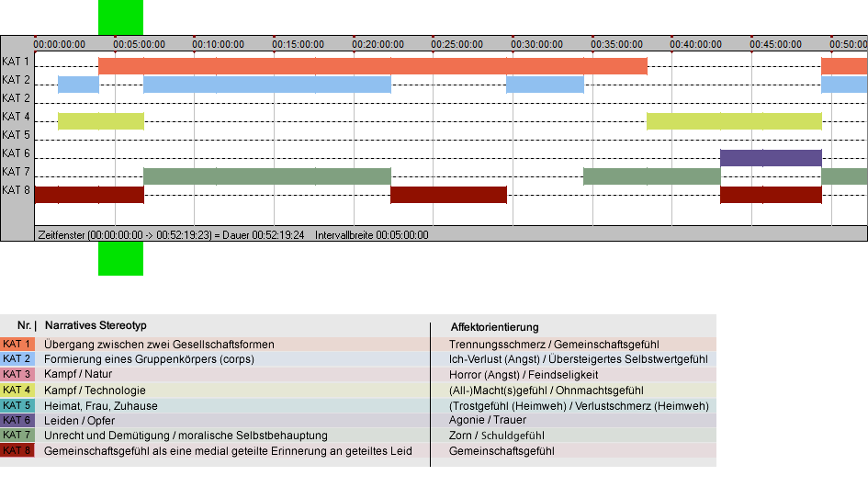Screen dimensions: 868x487
Task: Click the 00:20:00:00 time ruler label
Action: click(378, 44)
